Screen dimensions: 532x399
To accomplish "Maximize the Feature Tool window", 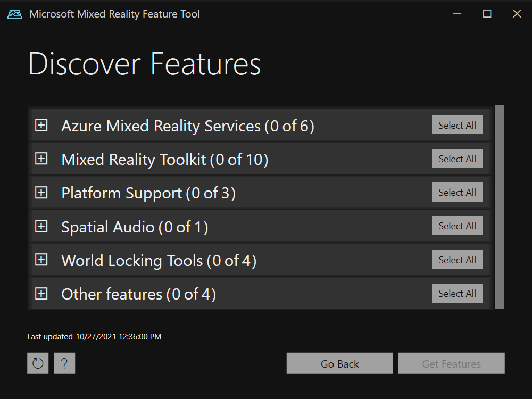I will click(x=487, y=14).
